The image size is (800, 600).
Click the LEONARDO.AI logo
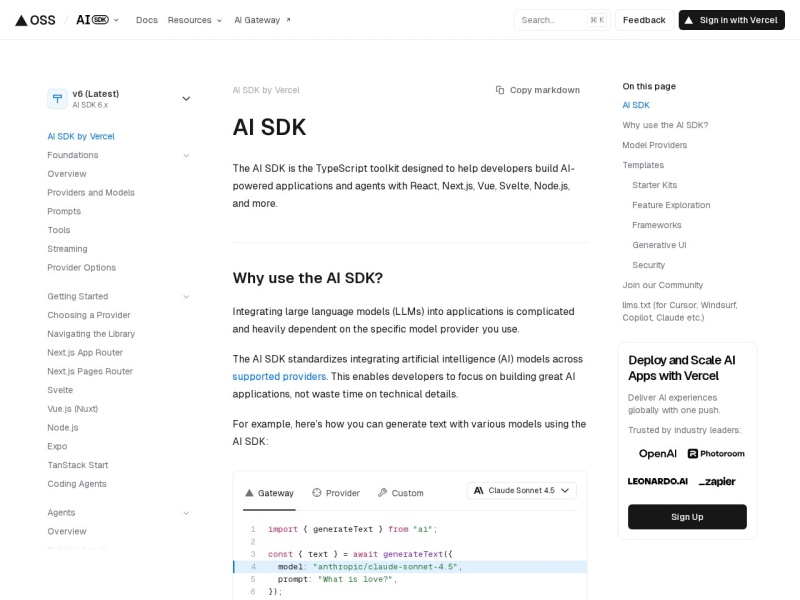[657, 481]
